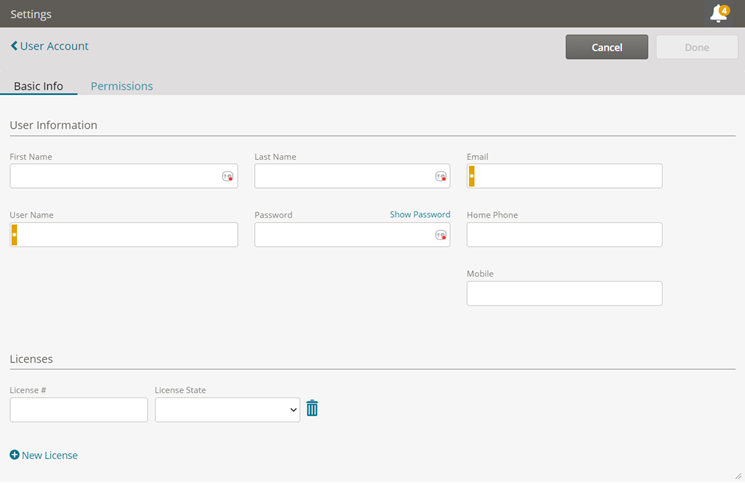Focus the First Name input field

[124, 176]
